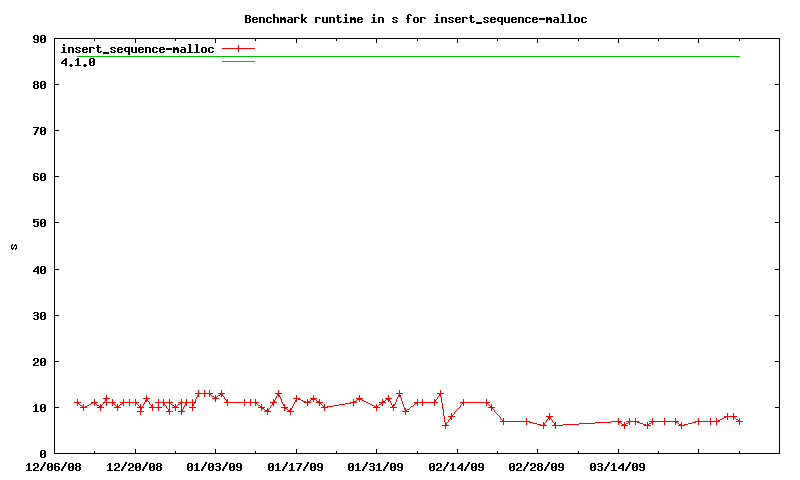
Task: Click the 50 tick label on y-axis
Action: coord(40,223)
